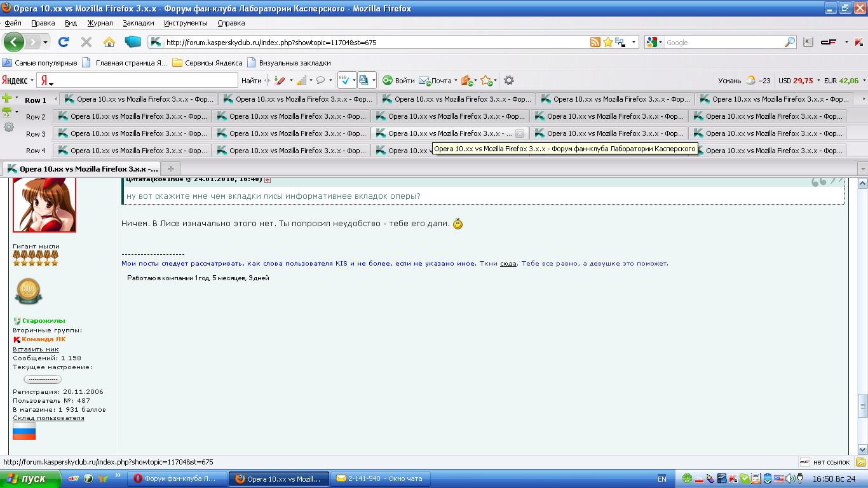The width and height of the screenshot is (868, 488).
Task: Open the Главная страница Я... bookmark
Action: [125, 63]
